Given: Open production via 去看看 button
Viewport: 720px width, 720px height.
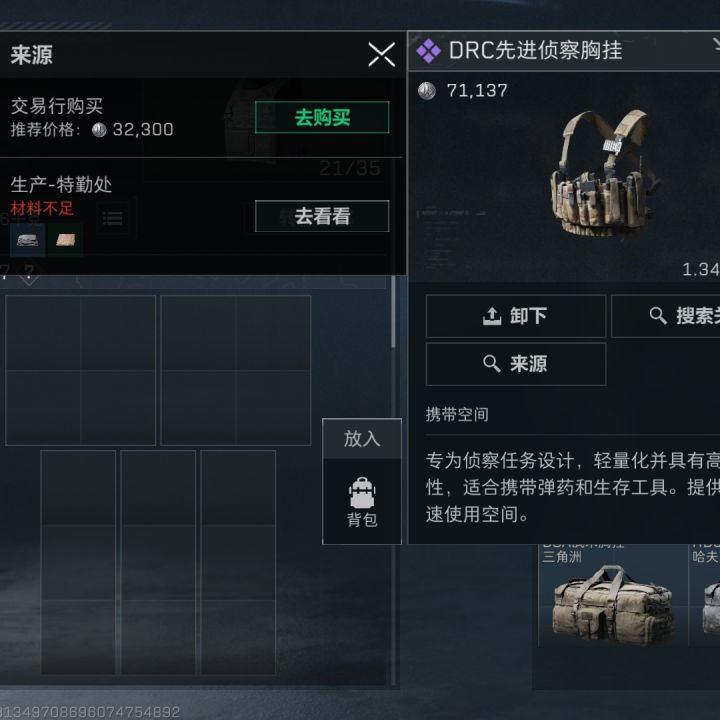Looking at the screenshot, I should pos(322,216).
